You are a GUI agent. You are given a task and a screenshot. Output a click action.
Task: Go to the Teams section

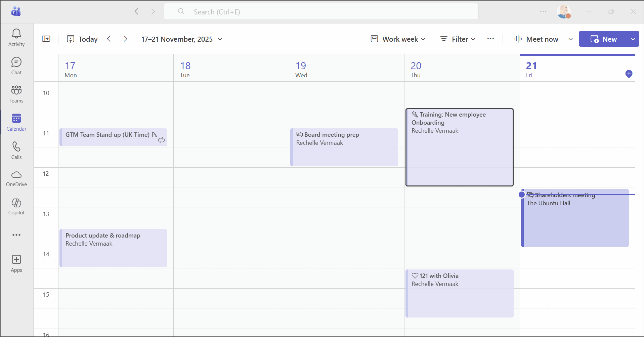point(16,94)
